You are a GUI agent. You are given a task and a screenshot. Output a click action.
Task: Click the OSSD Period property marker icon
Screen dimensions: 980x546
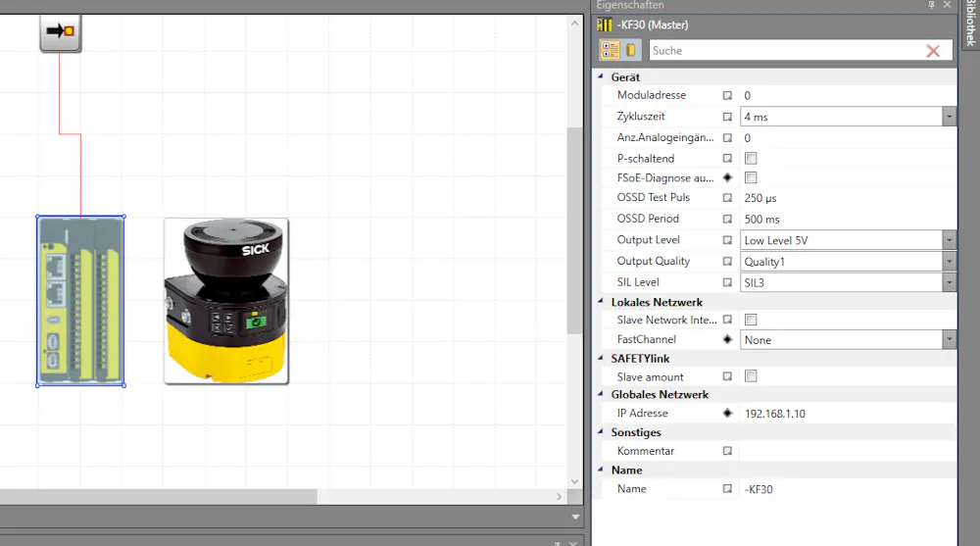point(727,219)
